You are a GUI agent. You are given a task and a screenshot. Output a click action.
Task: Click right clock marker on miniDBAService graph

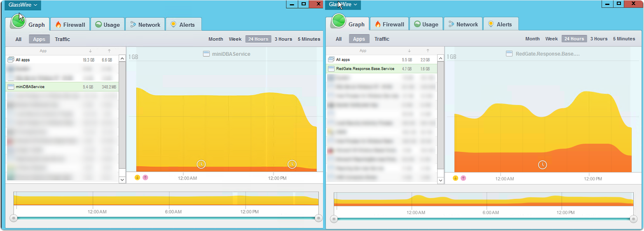(292, 164)
